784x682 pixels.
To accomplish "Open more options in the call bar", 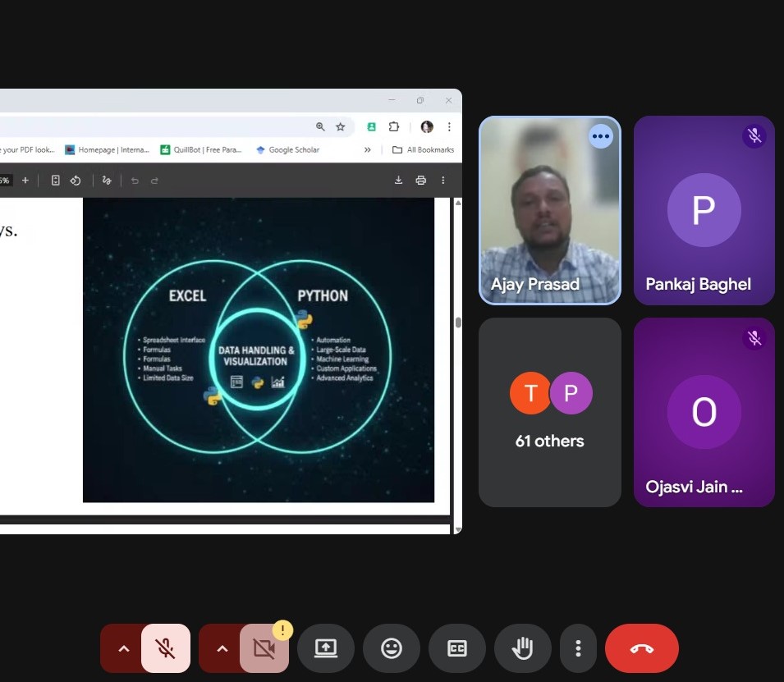I will [x=579, y=648].
